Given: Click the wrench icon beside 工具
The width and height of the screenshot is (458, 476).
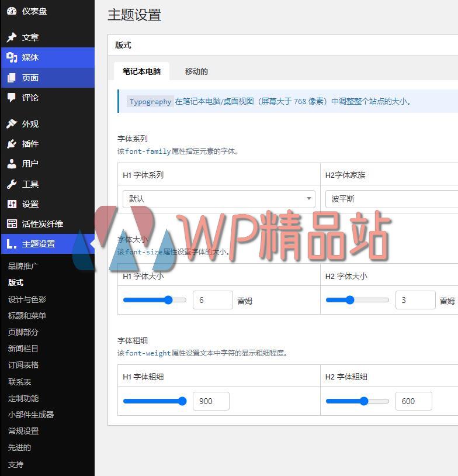Looking at the screenshot, I should point(12,184).
